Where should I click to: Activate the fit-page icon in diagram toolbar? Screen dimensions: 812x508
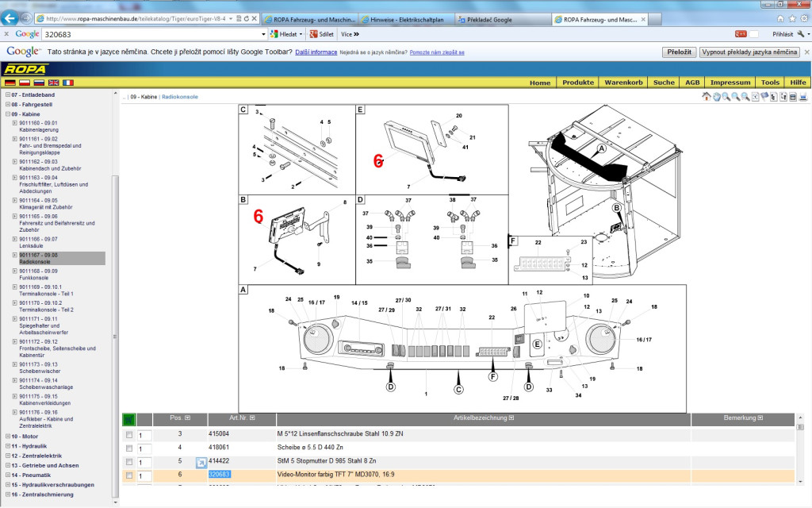click(756, 97)
